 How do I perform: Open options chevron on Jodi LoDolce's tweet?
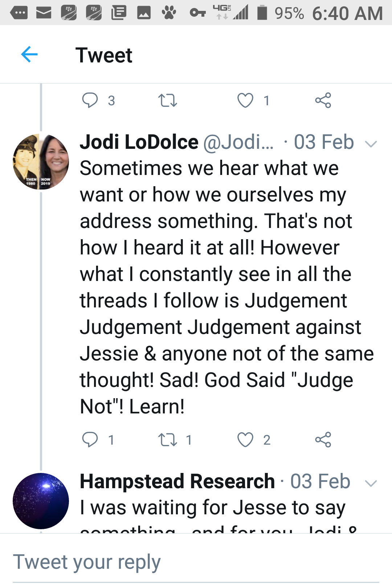click(371, 144)
